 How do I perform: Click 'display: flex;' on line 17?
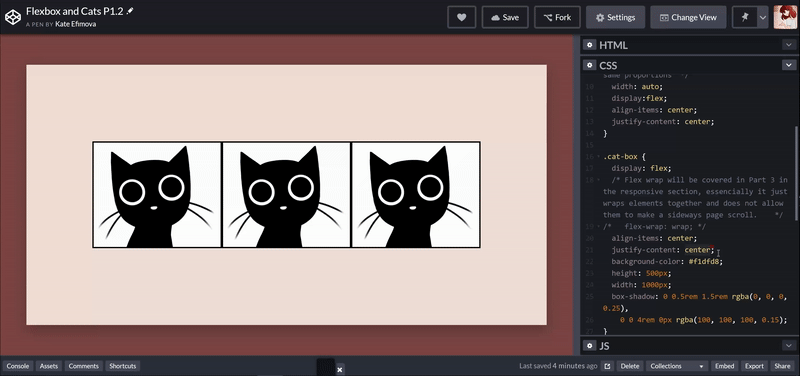pos(642,168)
